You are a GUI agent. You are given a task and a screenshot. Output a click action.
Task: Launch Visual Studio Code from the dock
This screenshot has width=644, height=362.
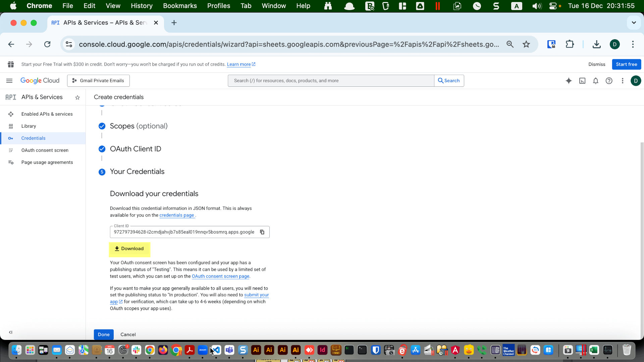click(216, 350)
